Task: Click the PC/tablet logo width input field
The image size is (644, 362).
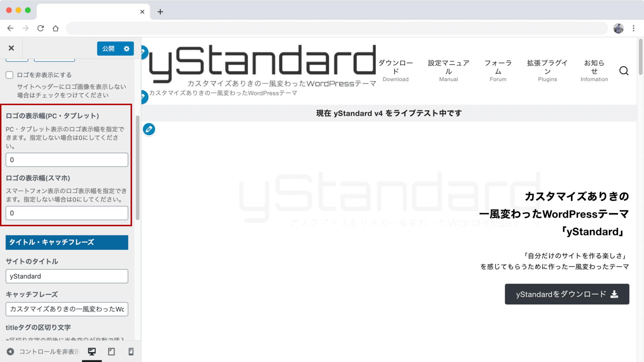Action: coord(67,160)
